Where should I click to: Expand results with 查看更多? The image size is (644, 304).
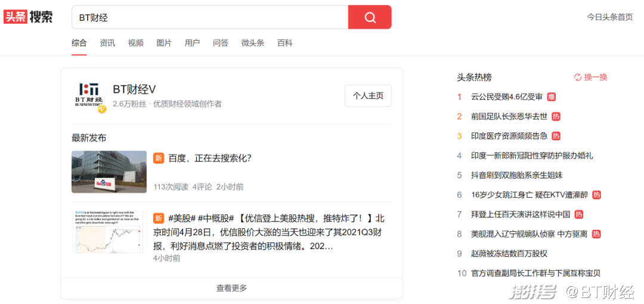tap(231, 288)
